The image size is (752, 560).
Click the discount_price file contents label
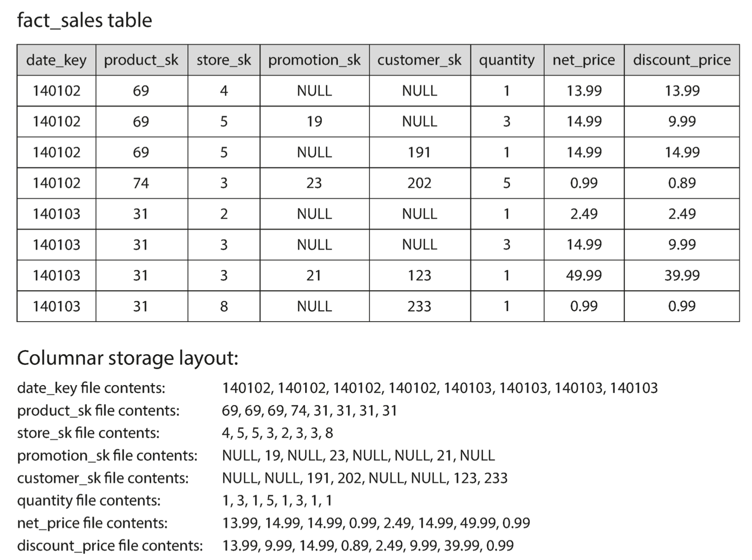[x=110, y=546]
